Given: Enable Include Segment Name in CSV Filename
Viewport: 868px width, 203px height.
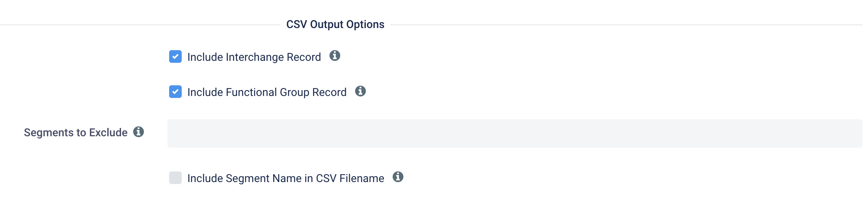Looking at the screenshot, I should (175, 178).
